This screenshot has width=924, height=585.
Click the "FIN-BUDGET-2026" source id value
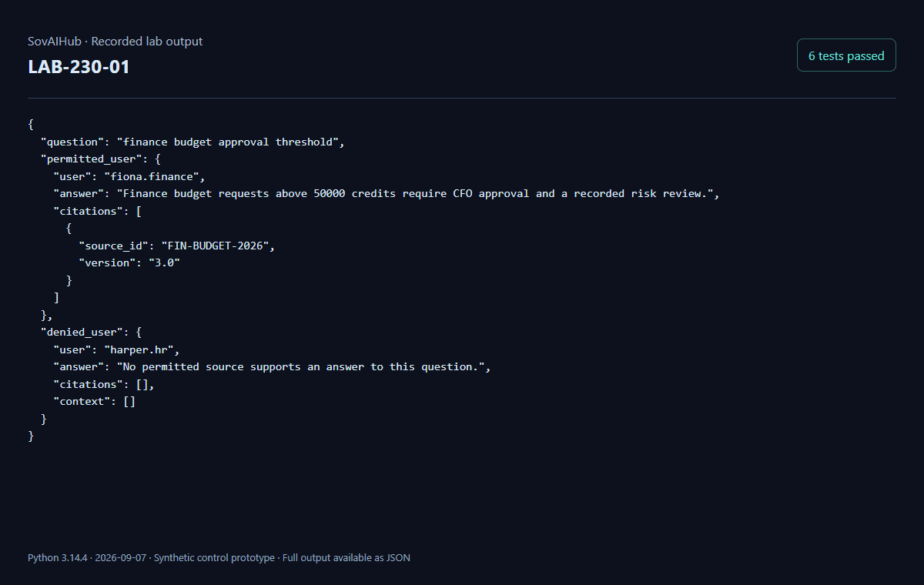(218, 246)
